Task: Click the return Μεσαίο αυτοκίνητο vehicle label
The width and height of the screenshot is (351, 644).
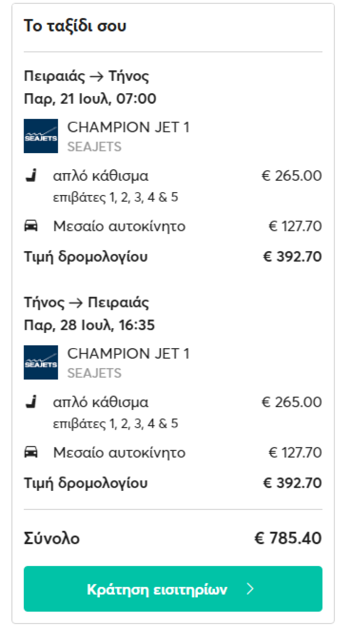Action: coord(119,453)
